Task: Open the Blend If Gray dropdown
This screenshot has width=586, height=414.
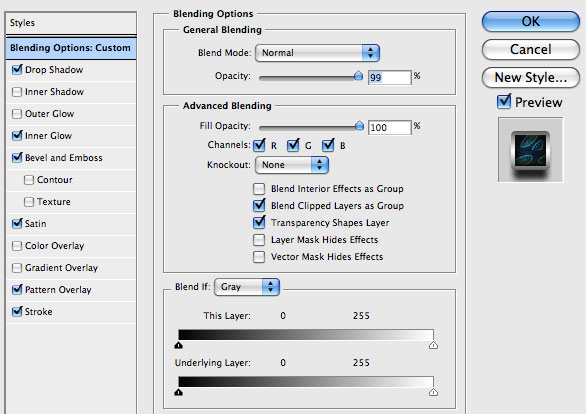Action: tap(247, 287)
